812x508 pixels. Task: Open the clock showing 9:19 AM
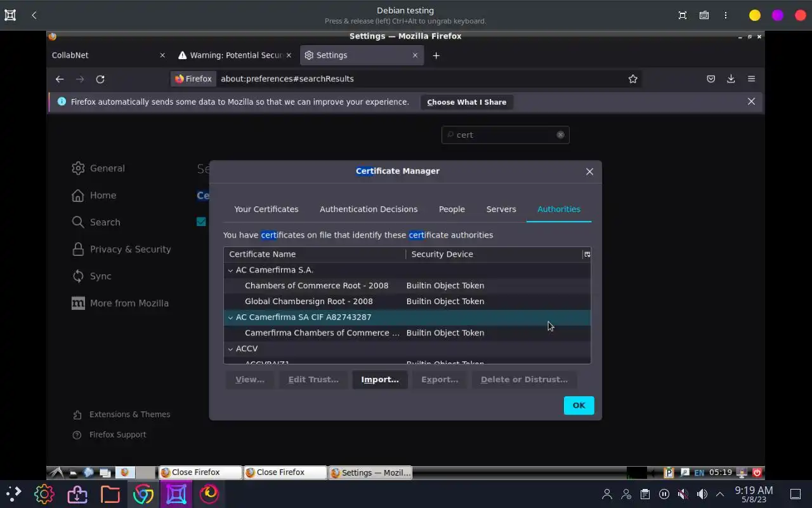(754, 494)
